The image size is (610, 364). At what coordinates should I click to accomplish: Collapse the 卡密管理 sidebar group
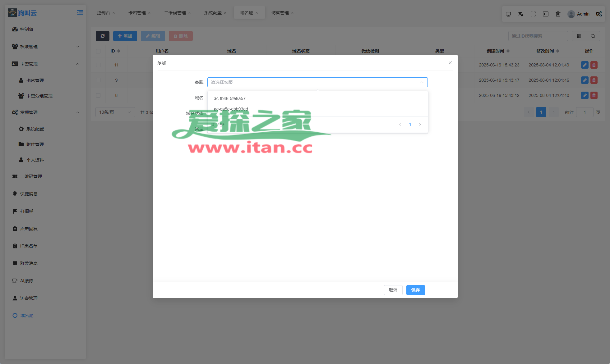tap(45, 64)
